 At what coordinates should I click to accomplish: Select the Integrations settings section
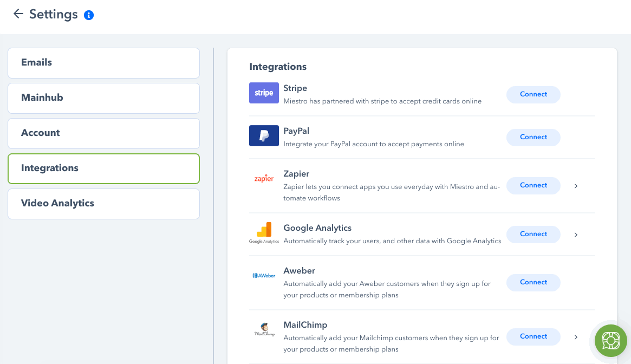click(104, 168)
